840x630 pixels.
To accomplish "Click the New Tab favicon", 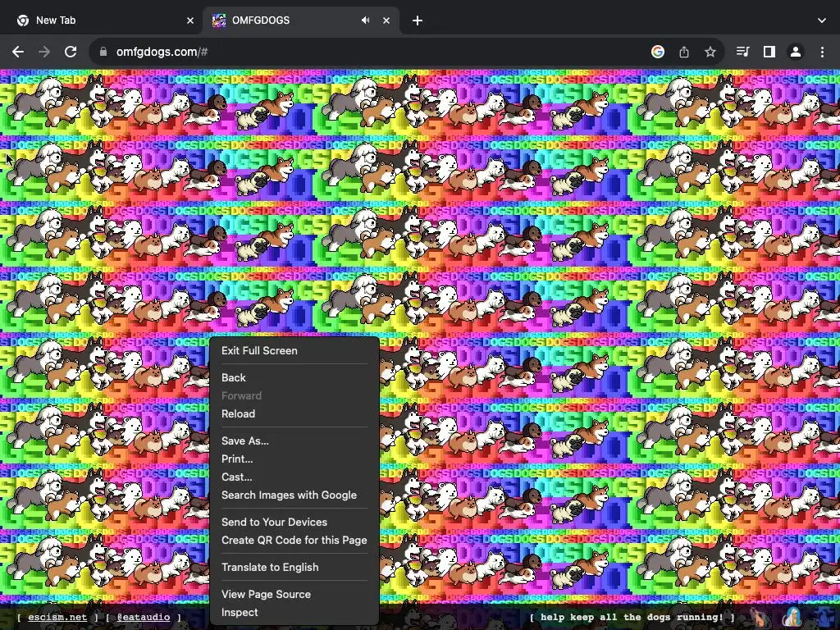I will click(22, 21).
